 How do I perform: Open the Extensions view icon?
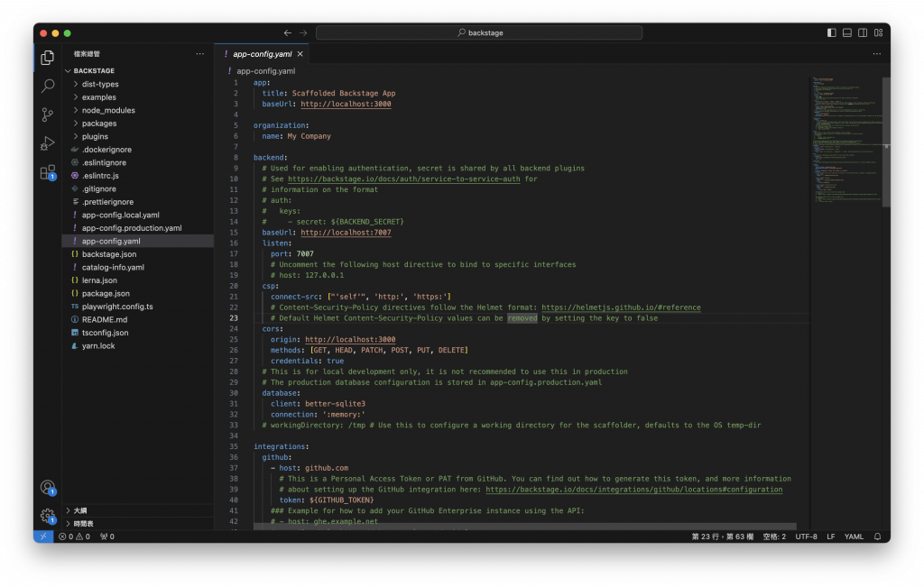[48, 172]
